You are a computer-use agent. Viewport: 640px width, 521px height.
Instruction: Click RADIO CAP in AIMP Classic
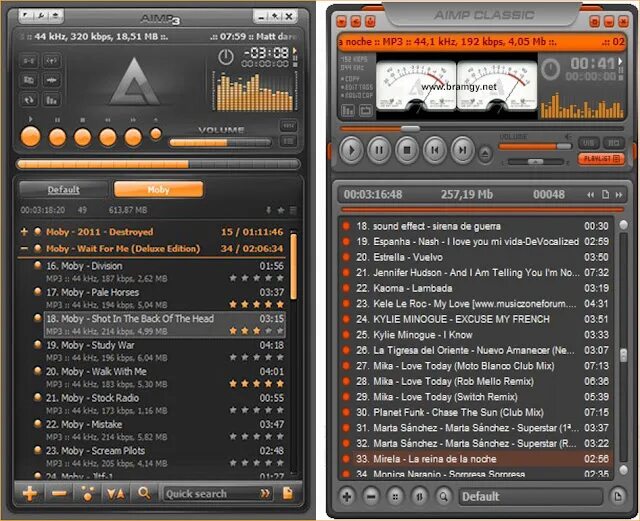pyautogui.click(x=357, y=95)
